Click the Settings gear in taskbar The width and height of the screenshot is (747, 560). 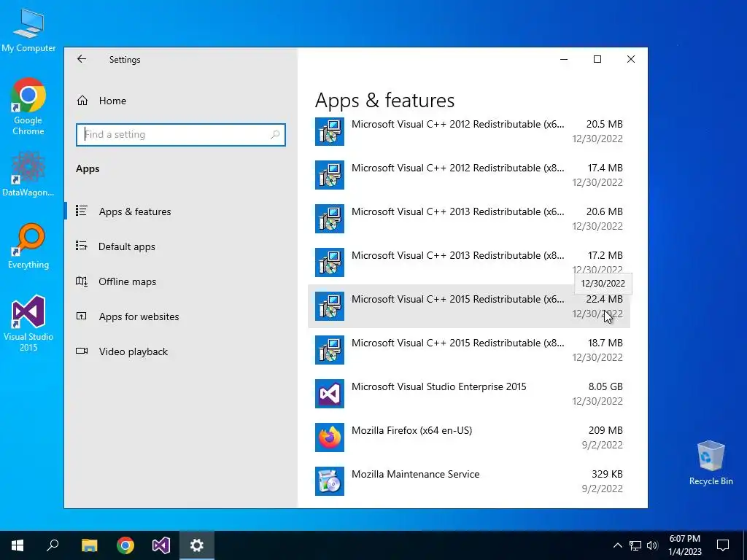click(197, 545)
